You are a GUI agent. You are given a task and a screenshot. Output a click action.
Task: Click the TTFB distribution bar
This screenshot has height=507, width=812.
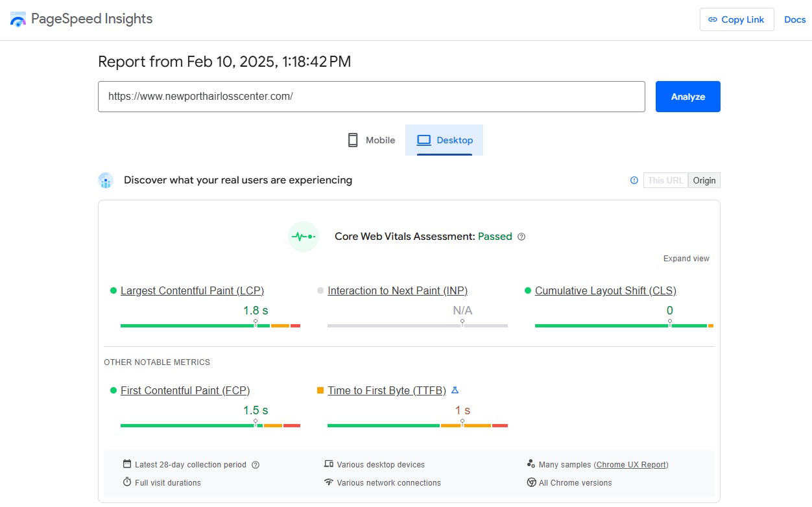418,425
